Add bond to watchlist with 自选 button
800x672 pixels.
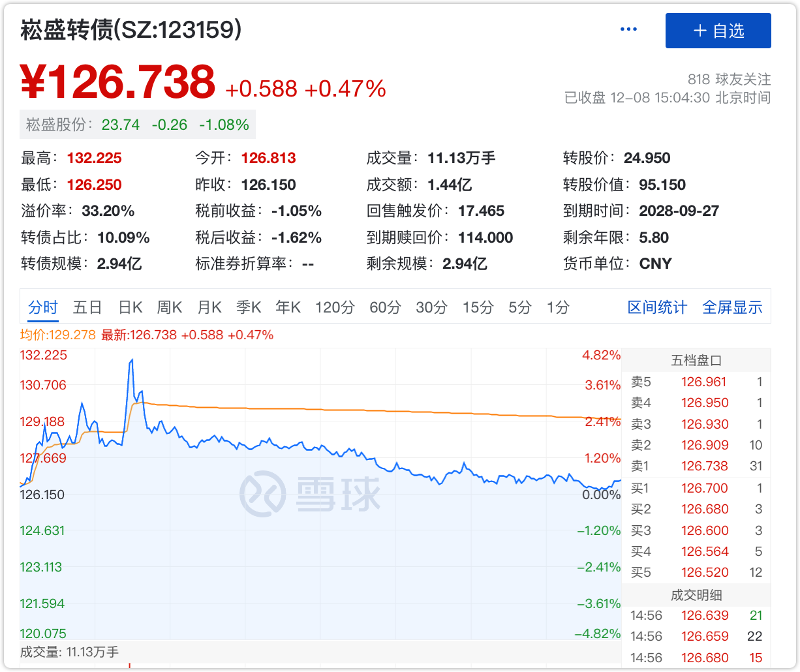click(718, 31)
